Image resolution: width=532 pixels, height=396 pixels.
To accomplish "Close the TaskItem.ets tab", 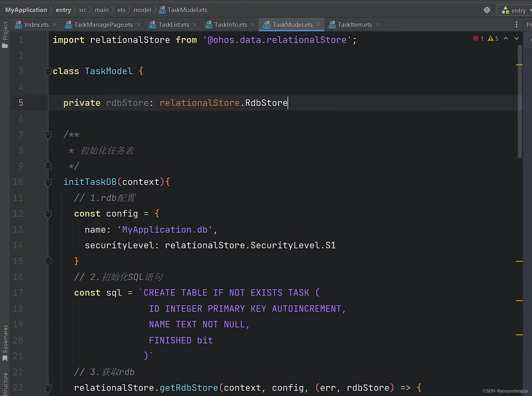I will (x=378, y=24).
